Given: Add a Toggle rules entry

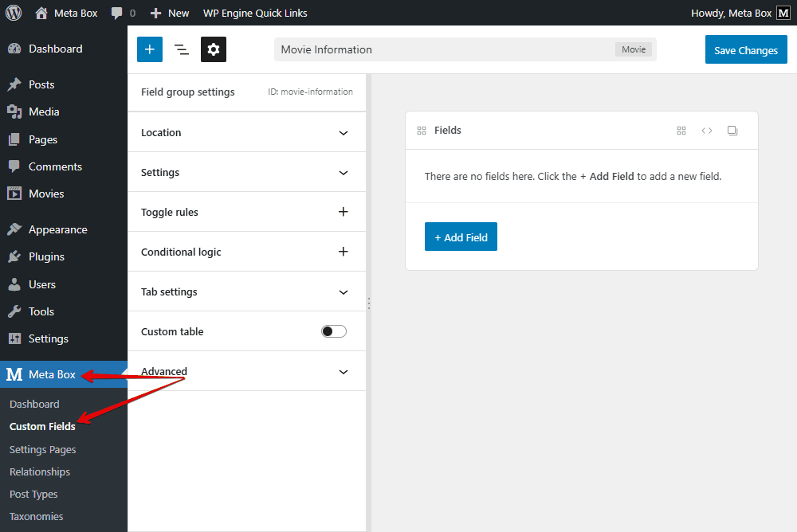Looking at the screenshot, I should [344, 212].
